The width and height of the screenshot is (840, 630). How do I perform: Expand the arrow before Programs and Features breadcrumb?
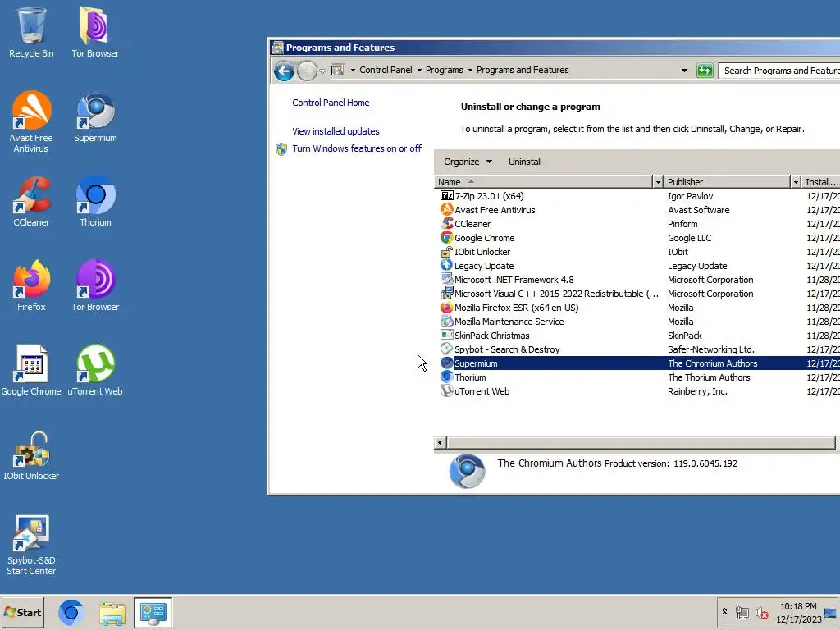tap(470, 71)
